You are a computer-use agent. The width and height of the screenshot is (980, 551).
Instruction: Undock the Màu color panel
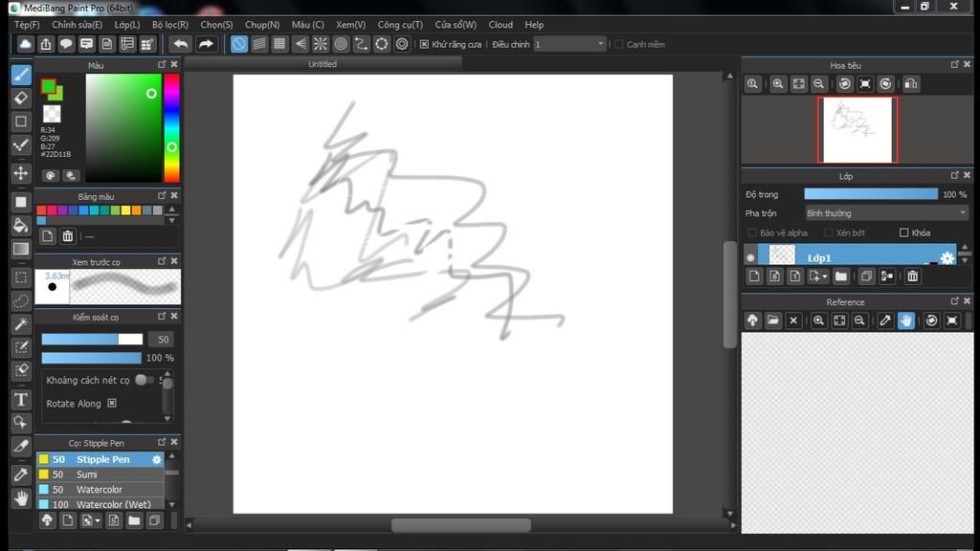coord(162,64)
